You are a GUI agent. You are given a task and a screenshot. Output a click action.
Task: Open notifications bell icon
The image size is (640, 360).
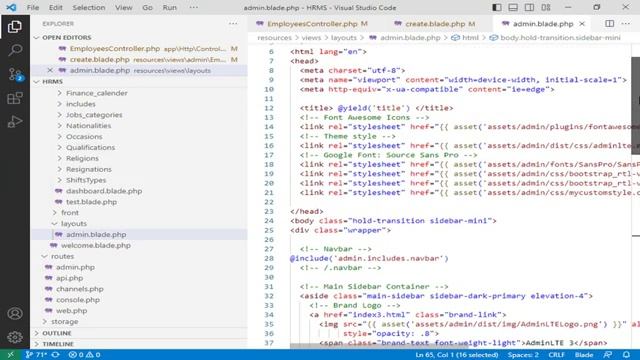[x=626, y=355]
